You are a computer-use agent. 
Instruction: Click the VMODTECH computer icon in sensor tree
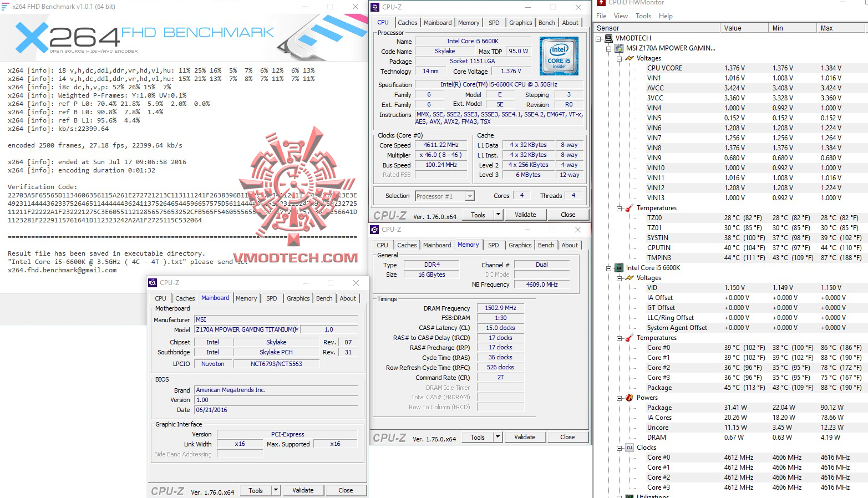click(x=610, y=38)
